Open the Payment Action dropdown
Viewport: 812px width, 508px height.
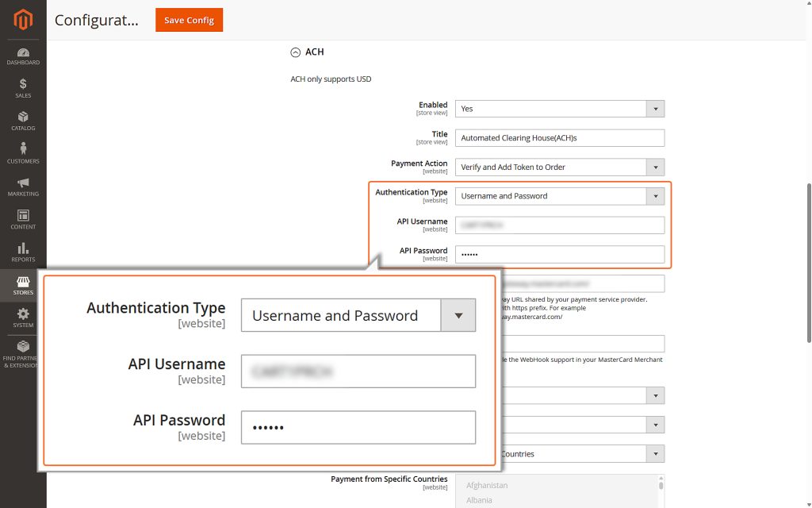pos(656,167)
